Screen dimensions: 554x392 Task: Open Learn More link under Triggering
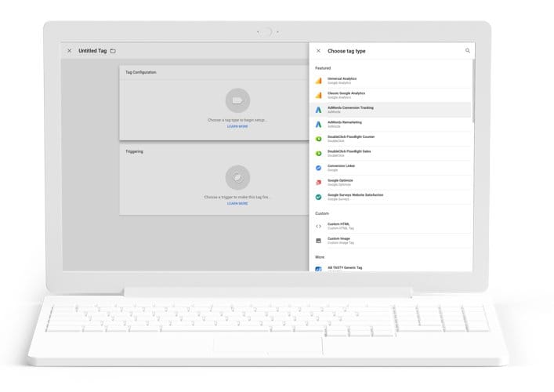point(237,203)
